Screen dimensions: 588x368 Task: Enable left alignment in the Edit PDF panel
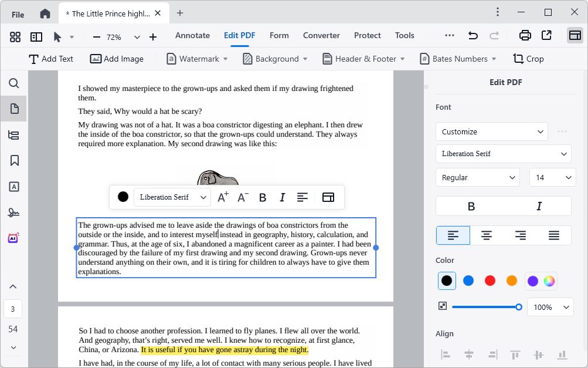[x=453, y=235]
